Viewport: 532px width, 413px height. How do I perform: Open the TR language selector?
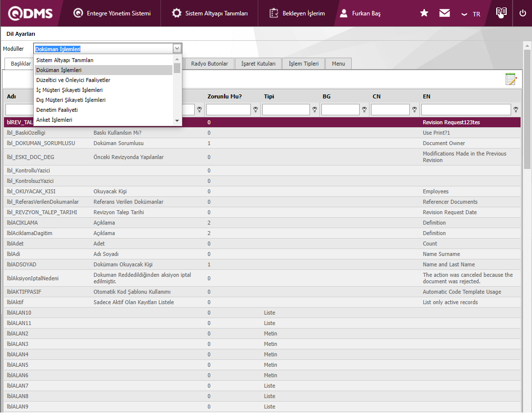tap(471, 14)
